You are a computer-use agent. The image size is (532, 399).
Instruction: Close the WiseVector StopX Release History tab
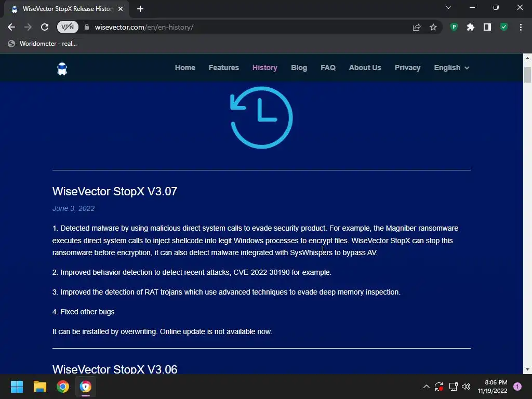click(x=121, y=9)
